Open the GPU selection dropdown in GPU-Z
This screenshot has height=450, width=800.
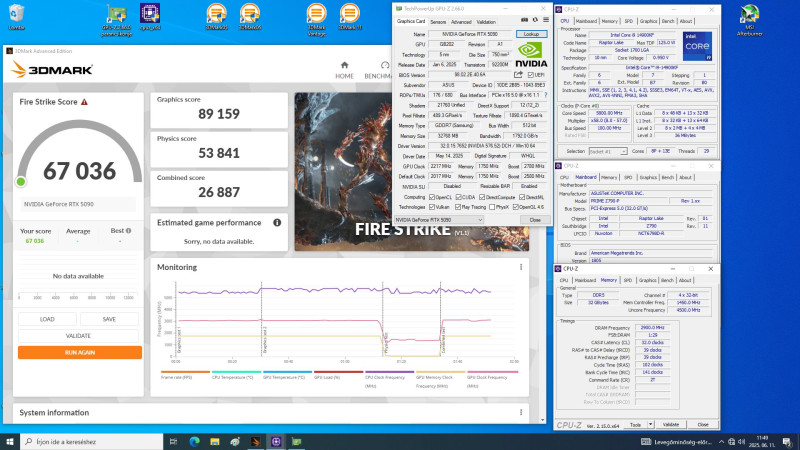pyautogui.click(x=438, y=220)
